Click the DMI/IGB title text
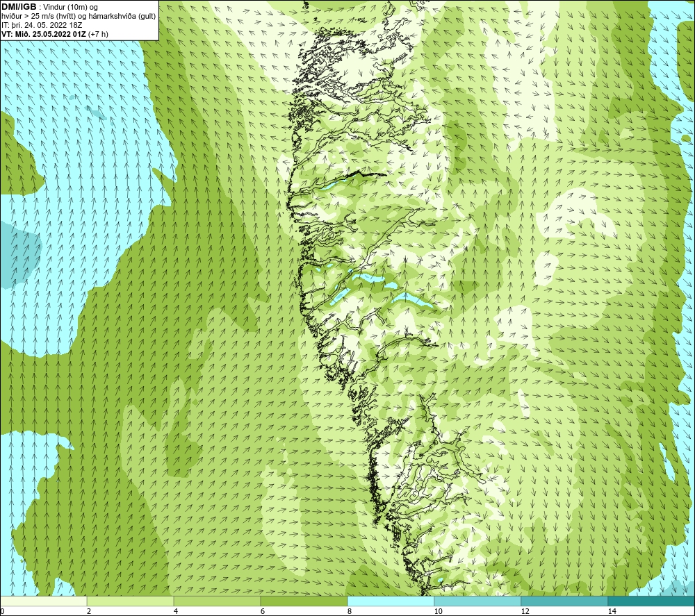The width and height of the screenshot is (695, 616). [19, 7]
